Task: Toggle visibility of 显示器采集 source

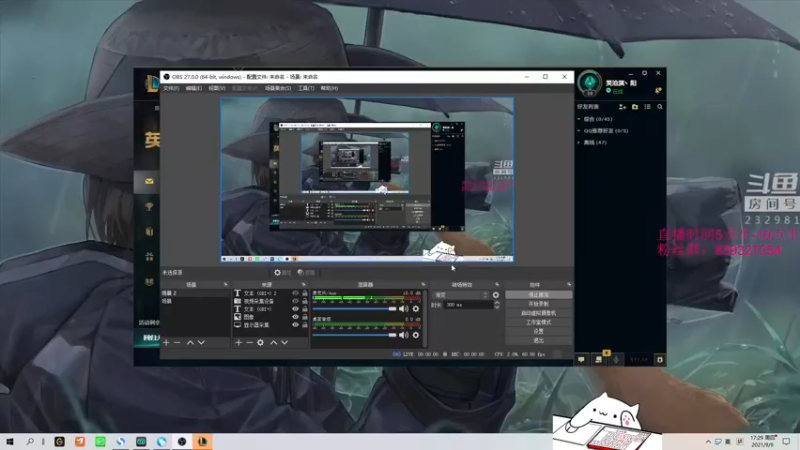Action: click(x=295, y=324)
